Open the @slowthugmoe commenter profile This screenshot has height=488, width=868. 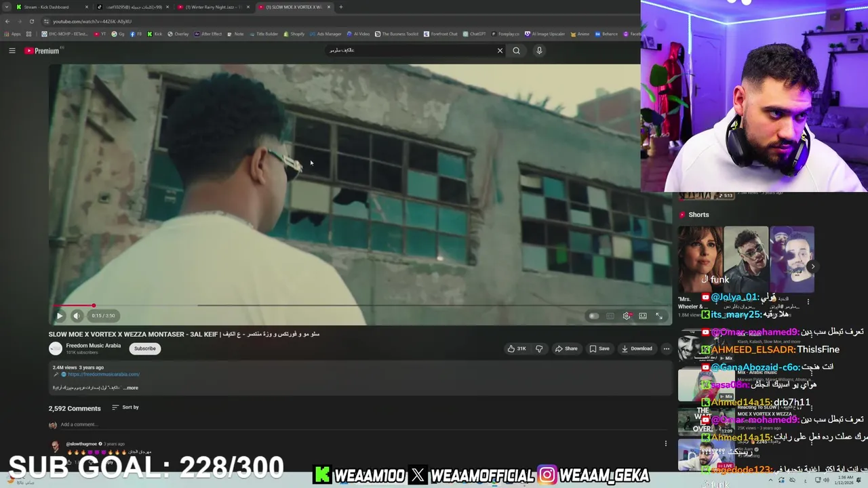pyautogui.click(x=81, y=444)
